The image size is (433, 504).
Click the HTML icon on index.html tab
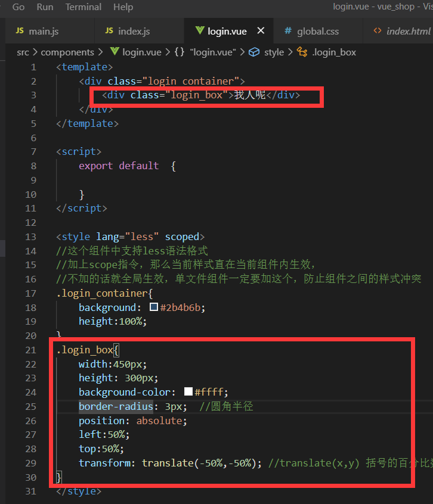point(378,30)
